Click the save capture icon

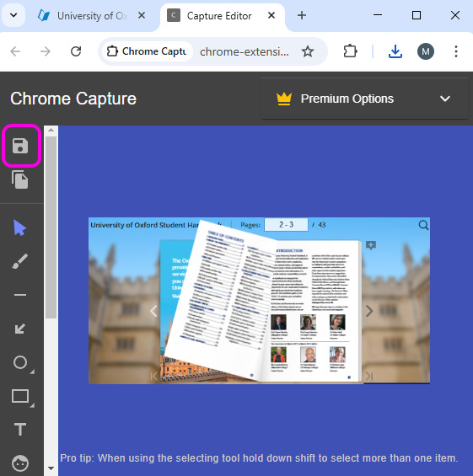[20, 146]
